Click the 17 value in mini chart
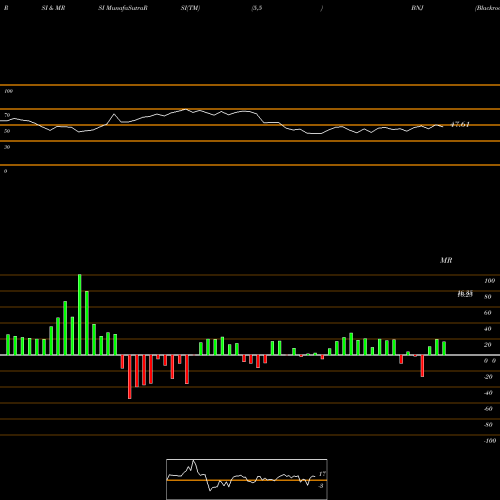Screen dimensions: 500x500 click(322, 474)
